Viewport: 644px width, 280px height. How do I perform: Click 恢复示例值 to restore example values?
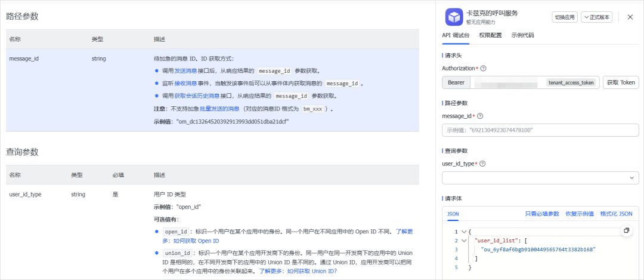coord(580,214)
